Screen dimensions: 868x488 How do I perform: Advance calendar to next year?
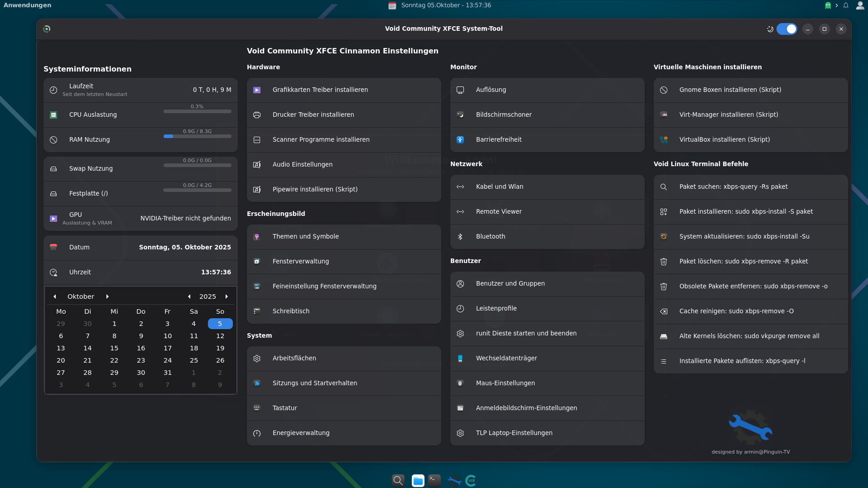pyautogui.click(x=227, y=297)
